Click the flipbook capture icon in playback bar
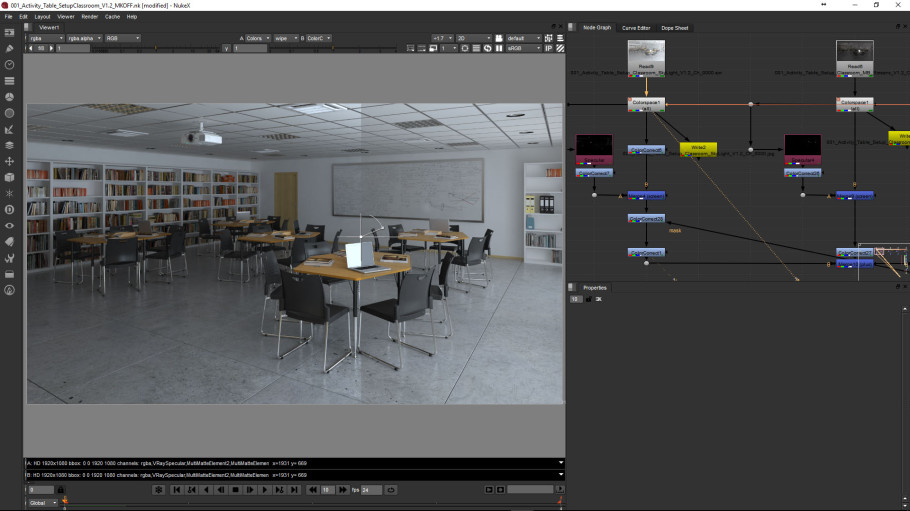 (489, 490)
